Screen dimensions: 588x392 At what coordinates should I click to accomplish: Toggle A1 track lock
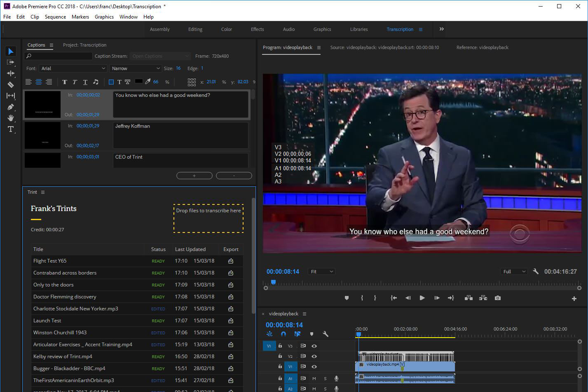[280, 378]
